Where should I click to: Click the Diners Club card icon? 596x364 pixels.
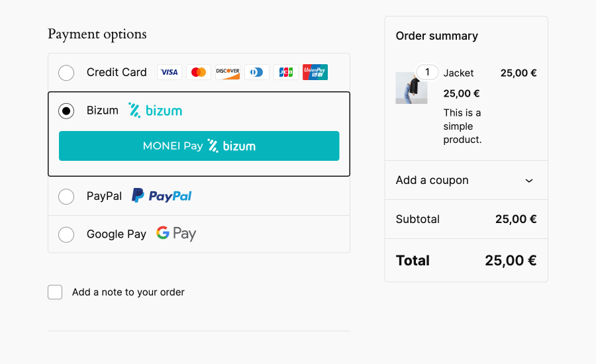point(257,72)
